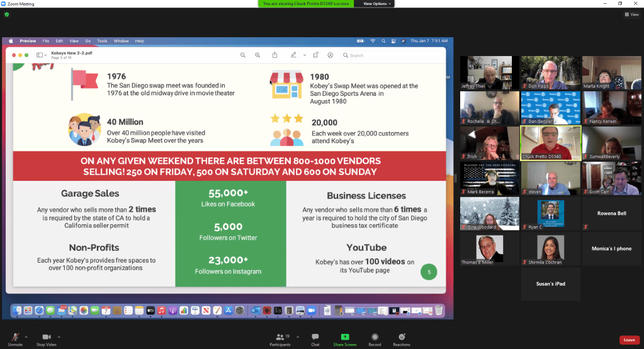Open the Chat panel
This screenshot has height=349, width=644.
pos(315,339)
